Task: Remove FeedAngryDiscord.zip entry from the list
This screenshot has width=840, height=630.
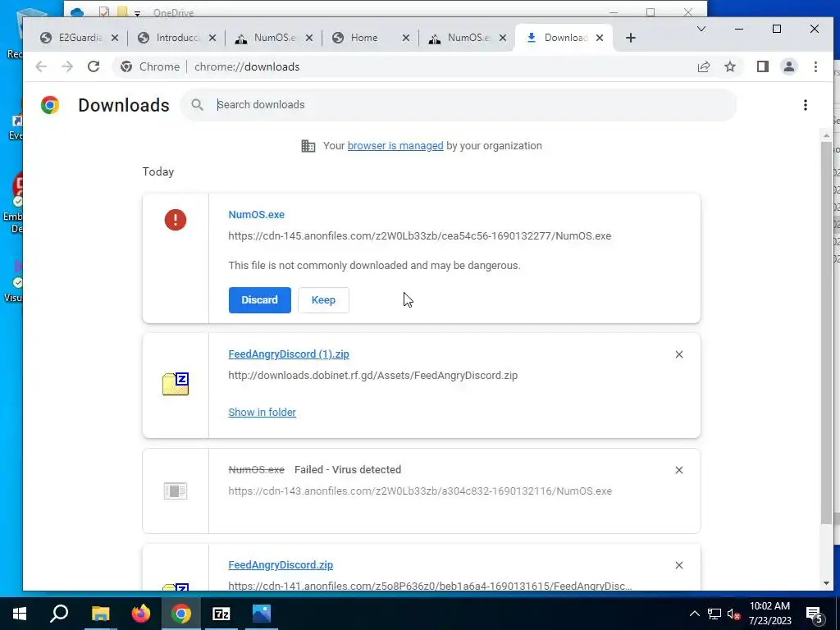Action: [678, 565]
